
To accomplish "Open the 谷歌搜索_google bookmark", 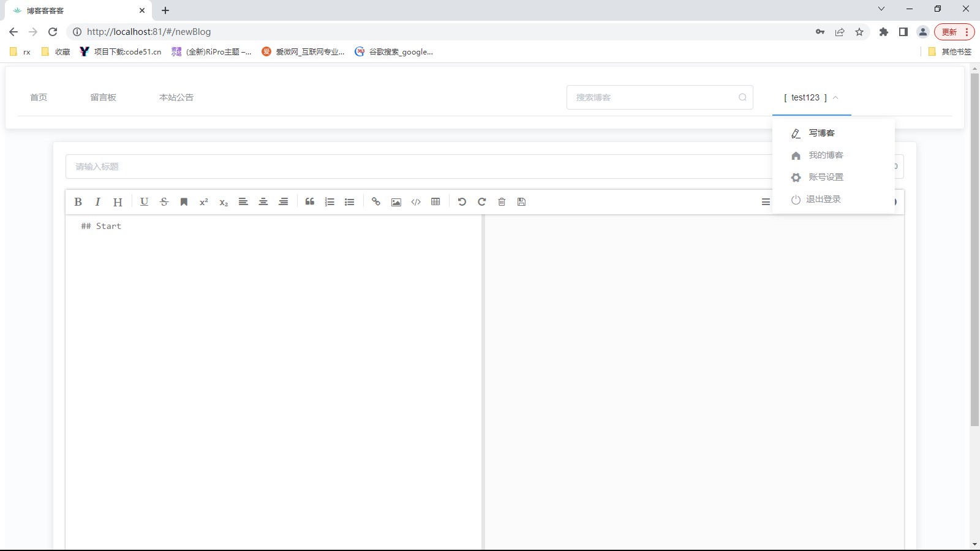I will coord(394,52).
